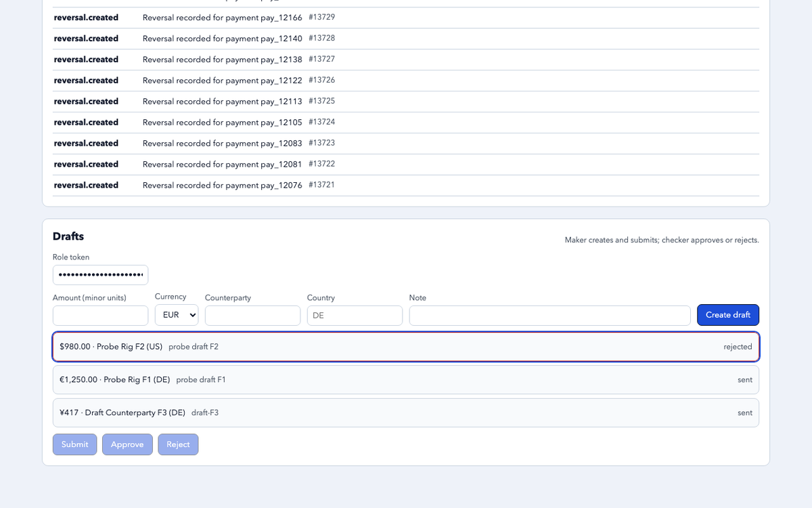Focus the Note input field
The image size is (812, 508).
[550, 316]
